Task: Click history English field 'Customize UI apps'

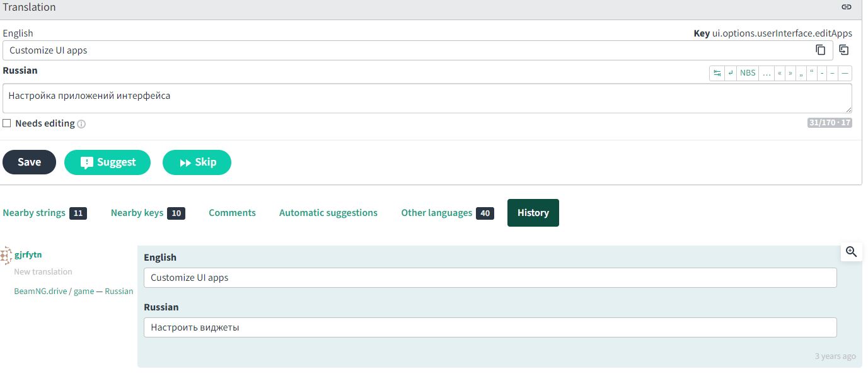Action: point(490,278)
